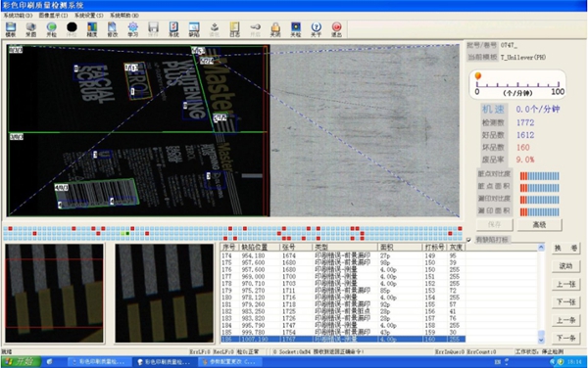Click the 换卷 change roll button

click(565, 249)
